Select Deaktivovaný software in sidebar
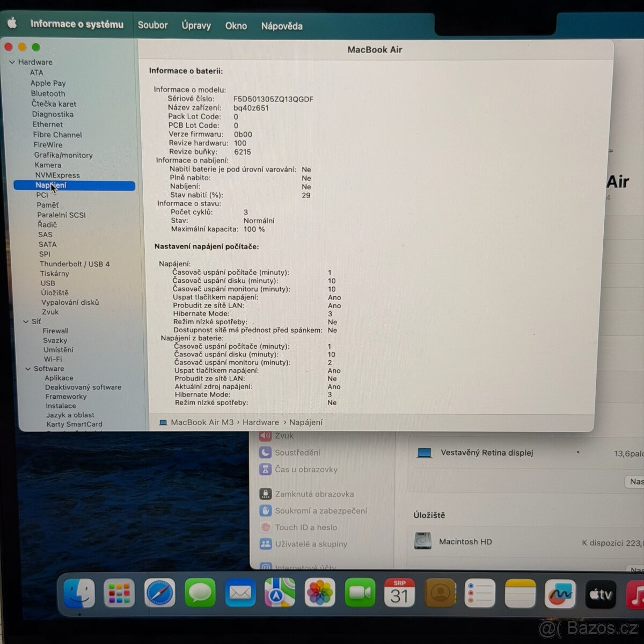This screenshot has width=644, height=644. [83, 387]
